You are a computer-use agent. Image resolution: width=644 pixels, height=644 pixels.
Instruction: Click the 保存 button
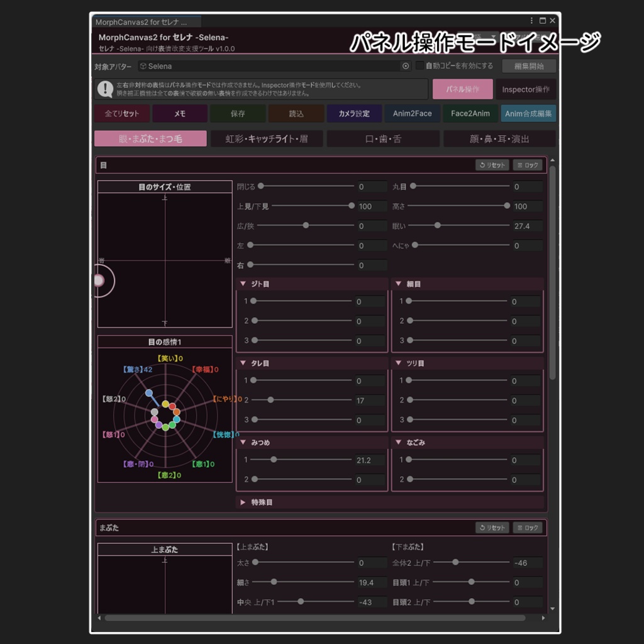pos(237,113)
